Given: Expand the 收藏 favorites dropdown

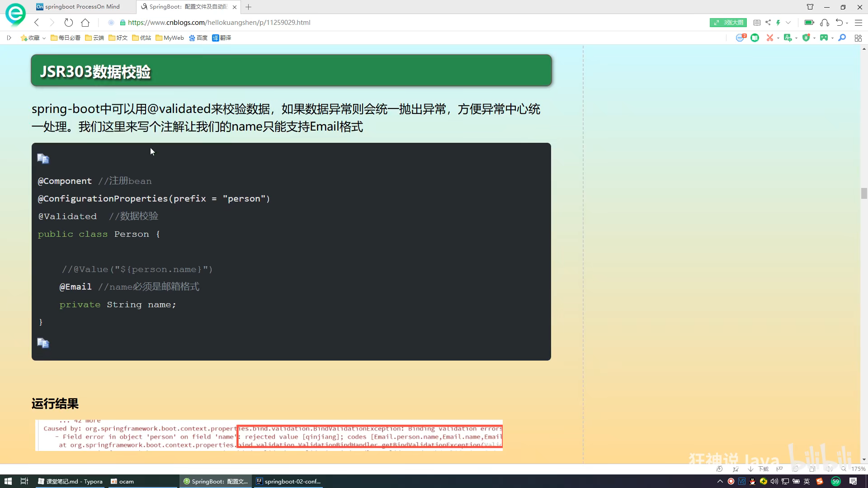Looking at the screenshot, I should click(x=44, y=38).
